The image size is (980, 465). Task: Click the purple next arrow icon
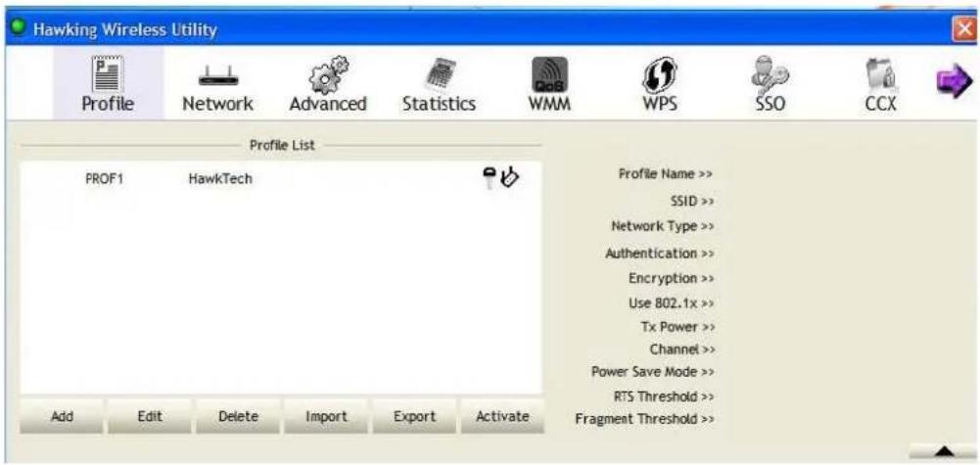(954, 82)
